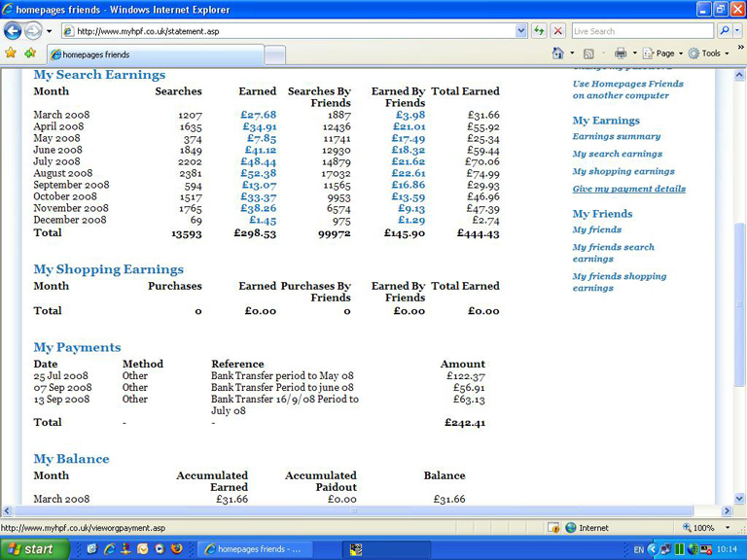Screen dimensions: 747x560
Task: Click the Internet security zone indicator
Action: [x=587, y=528]
